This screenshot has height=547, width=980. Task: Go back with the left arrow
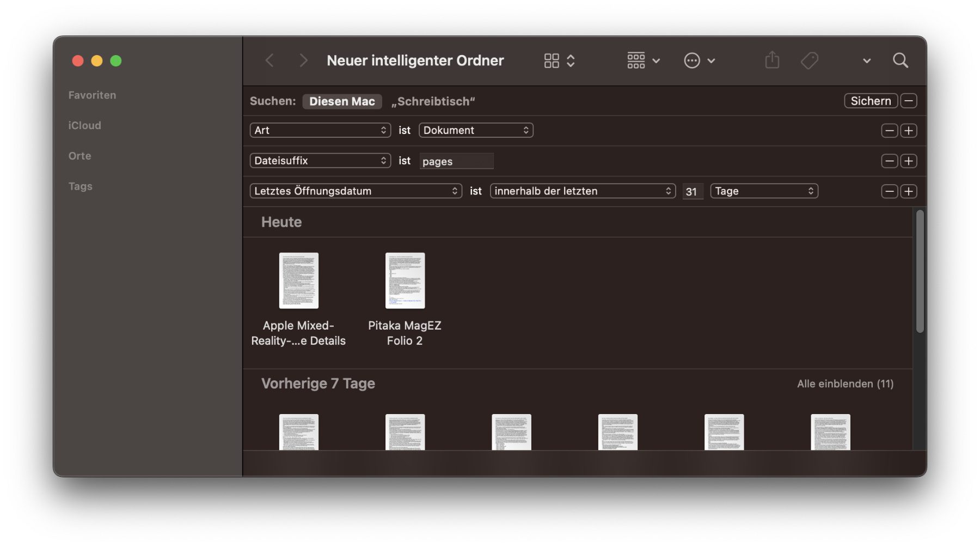pos(269,60)
